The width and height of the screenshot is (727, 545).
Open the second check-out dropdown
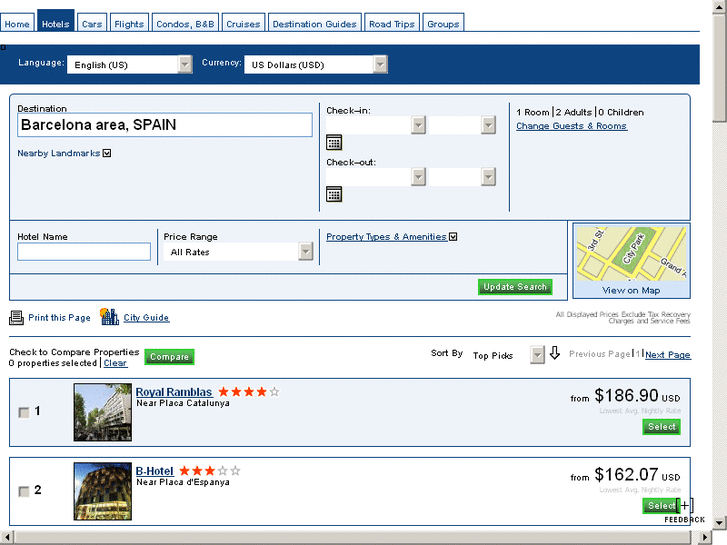pyautogui.click(x=462, y=177)
